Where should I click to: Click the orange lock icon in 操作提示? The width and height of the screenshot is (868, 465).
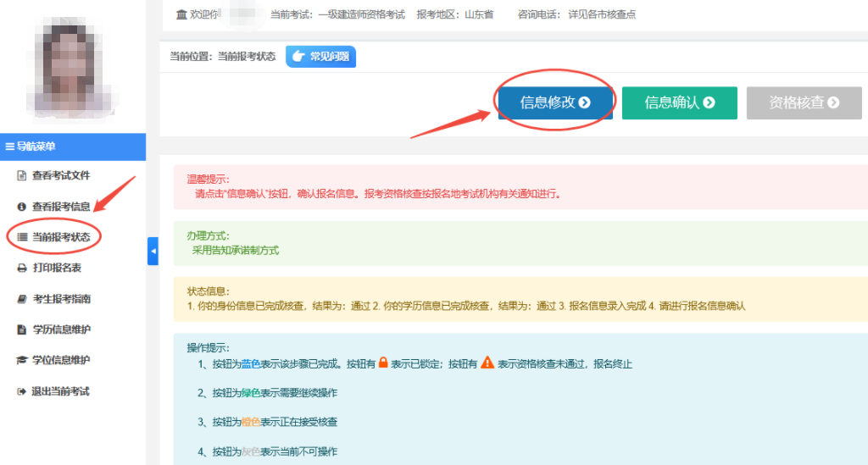click(383, 363)
